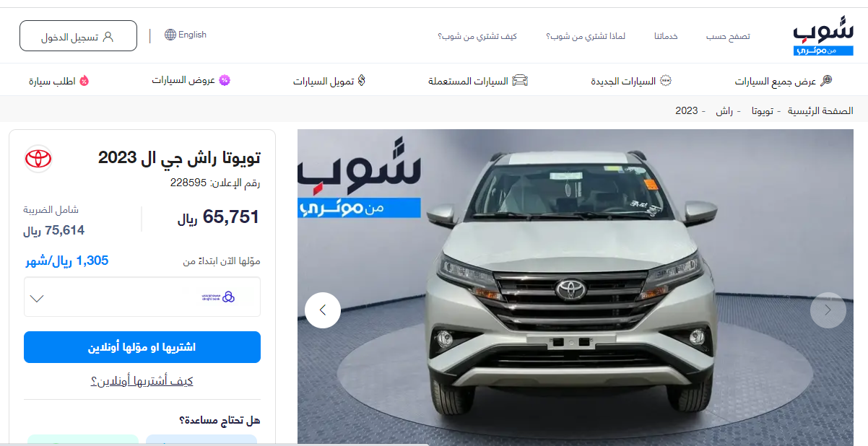Click the Syarah logo in the header
Image resolution: width=868 pixels, height=446 pixels.
pos(823,38)
